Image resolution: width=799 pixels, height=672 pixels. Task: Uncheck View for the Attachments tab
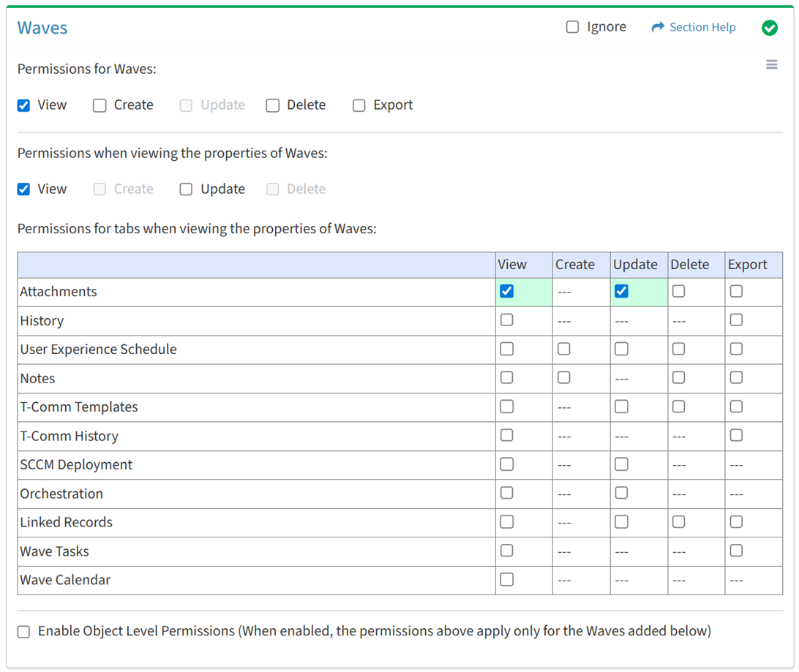[x=506, y=291]
